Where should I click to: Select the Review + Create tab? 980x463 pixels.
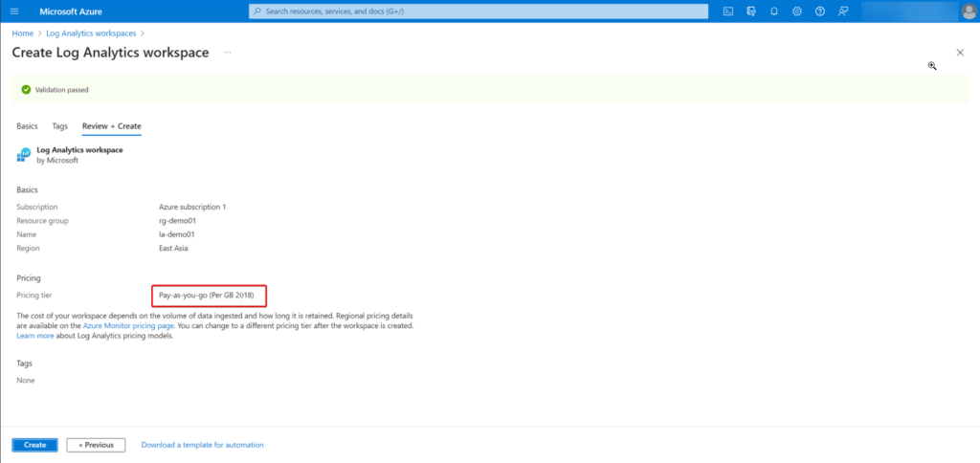click(x=112, y=126)
